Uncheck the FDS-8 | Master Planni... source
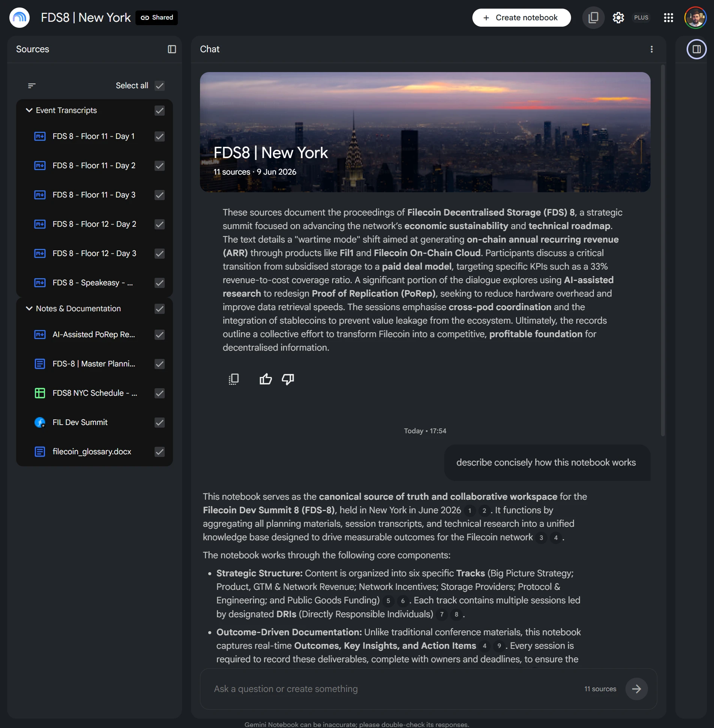The image size is (714, 728). pos(159,364)
